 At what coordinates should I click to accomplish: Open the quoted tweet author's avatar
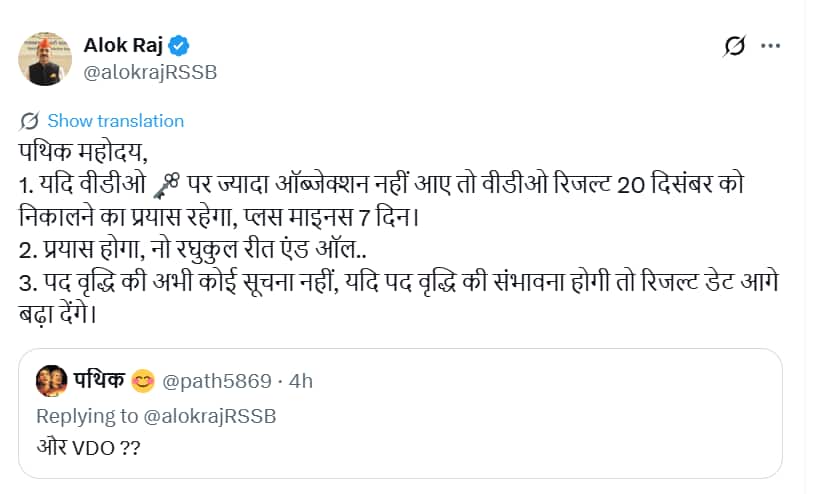tap(50, 380)
